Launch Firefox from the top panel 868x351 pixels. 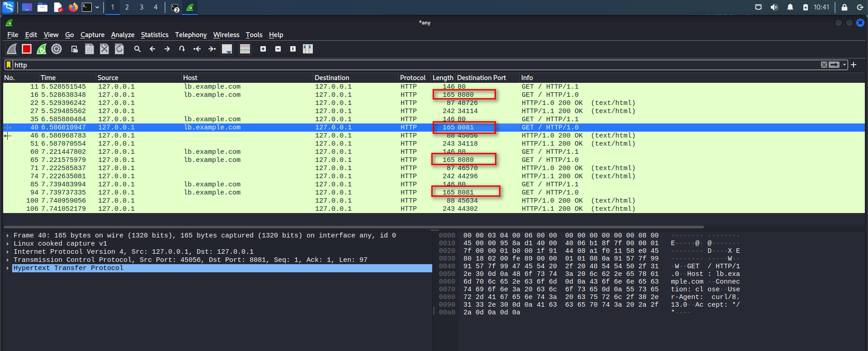coord(73,7)
